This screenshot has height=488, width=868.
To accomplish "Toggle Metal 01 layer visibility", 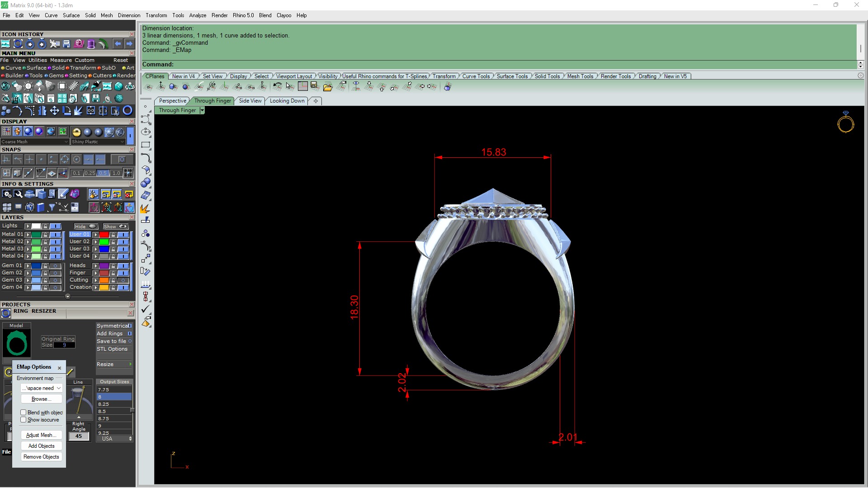I will [x=56, y=235].
